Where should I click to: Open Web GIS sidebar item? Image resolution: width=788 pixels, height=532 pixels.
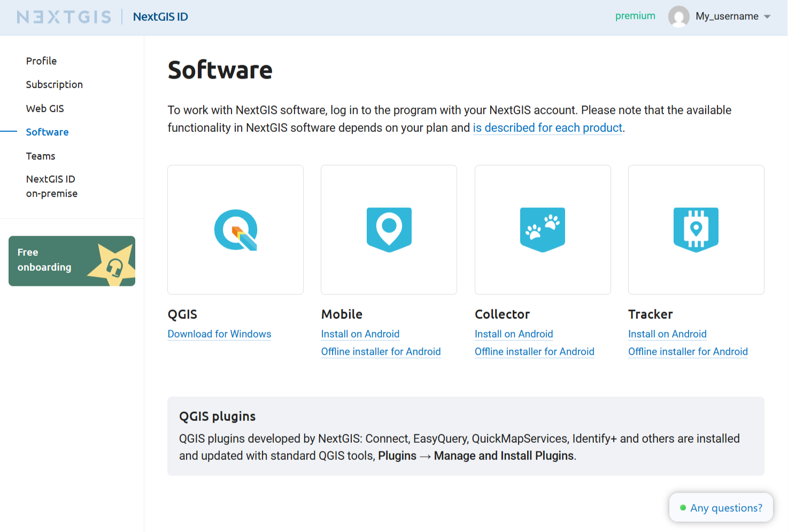coord(45,108)
